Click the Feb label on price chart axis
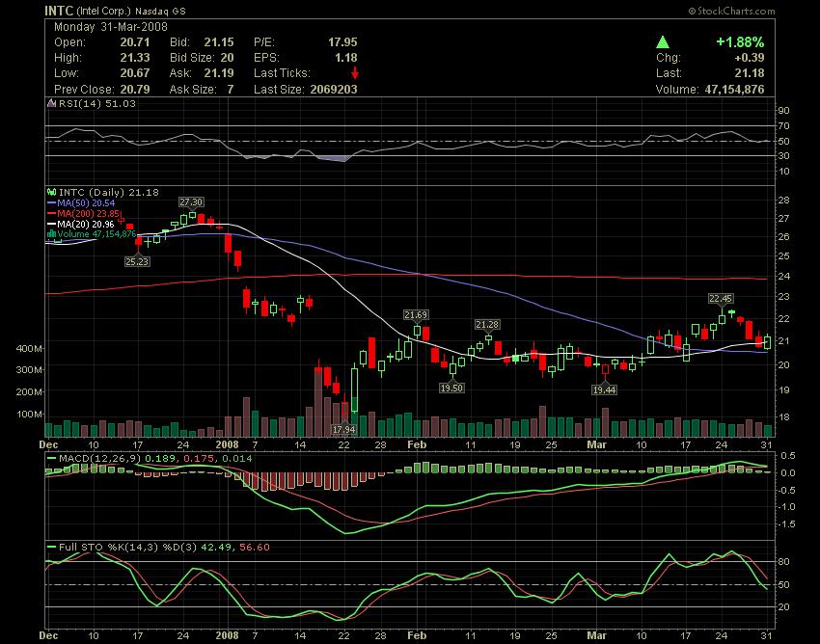 [x=417, y=444]
